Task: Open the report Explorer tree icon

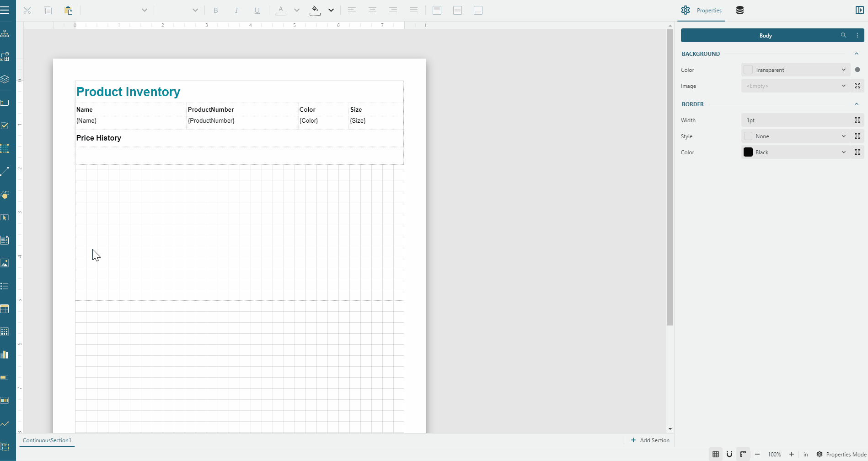Action: [5, 34]
